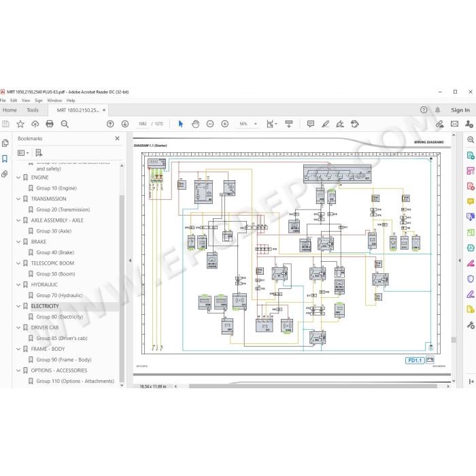
Task: Open the Sign document tool
Action: coord(340,124)
